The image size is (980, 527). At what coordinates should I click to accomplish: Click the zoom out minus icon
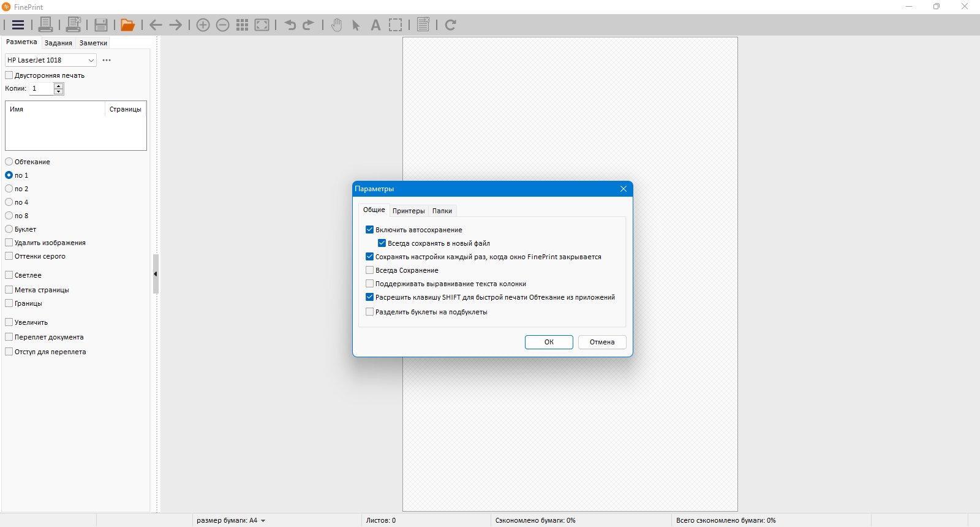(223, 25)
